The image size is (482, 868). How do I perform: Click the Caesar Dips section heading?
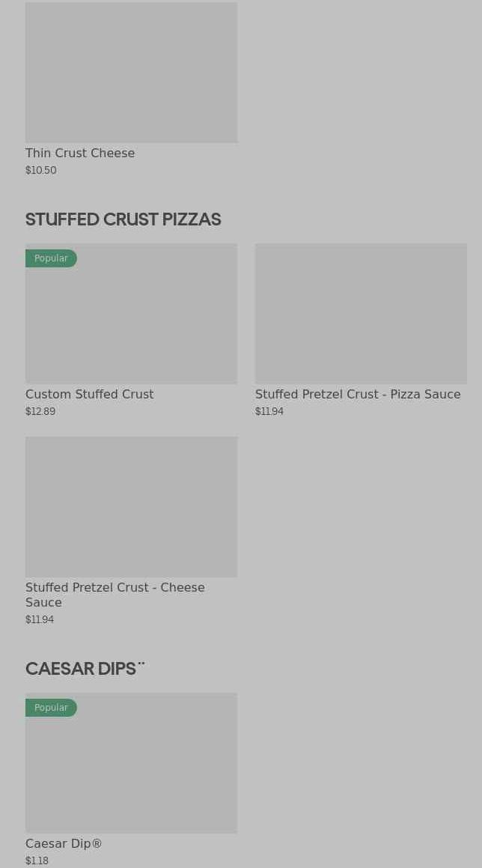81,669
